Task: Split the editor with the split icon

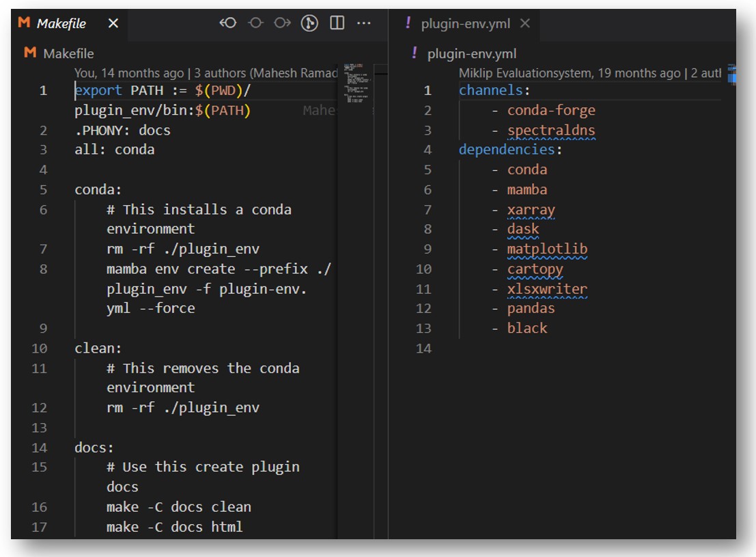Action: tap(337, 23)
